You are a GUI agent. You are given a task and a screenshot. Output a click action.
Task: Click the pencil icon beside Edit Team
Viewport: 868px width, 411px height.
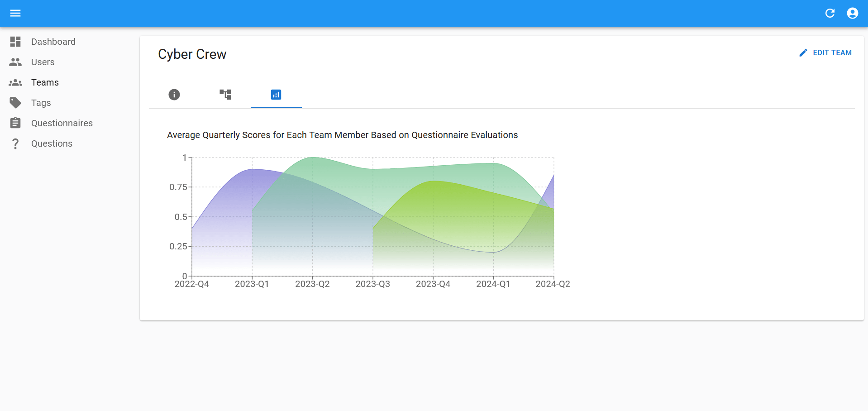[x=803, y=53]
